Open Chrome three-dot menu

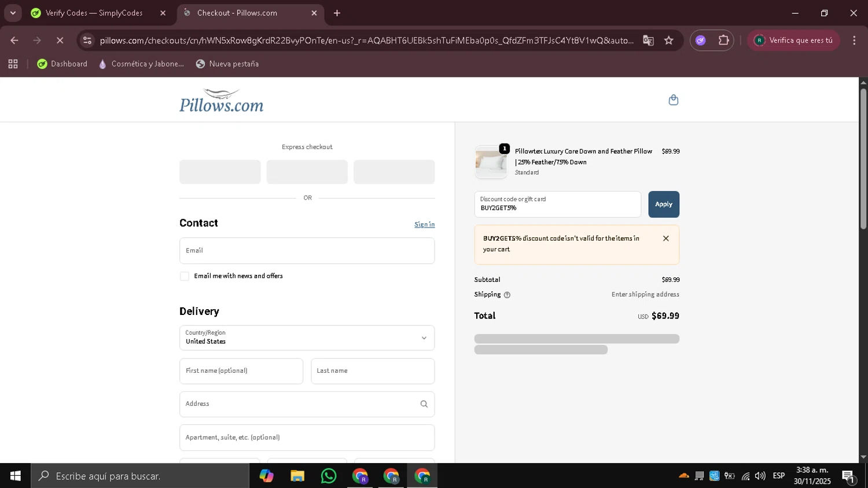click(854, 41)
